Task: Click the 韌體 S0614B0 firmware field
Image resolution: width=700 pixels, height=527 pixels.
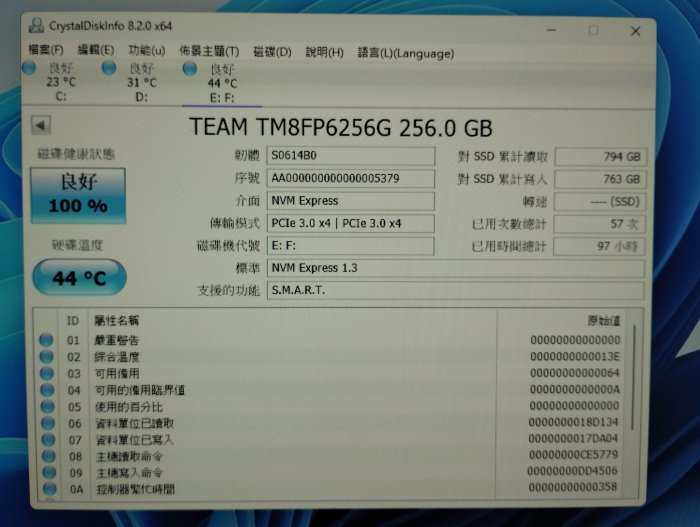Action: point(350,156)
